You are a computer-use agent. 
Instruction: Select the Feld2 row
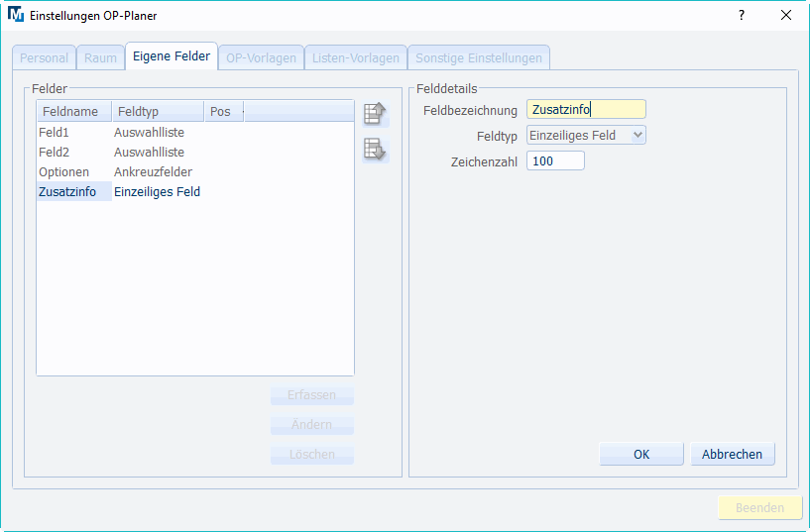[195, 153]
